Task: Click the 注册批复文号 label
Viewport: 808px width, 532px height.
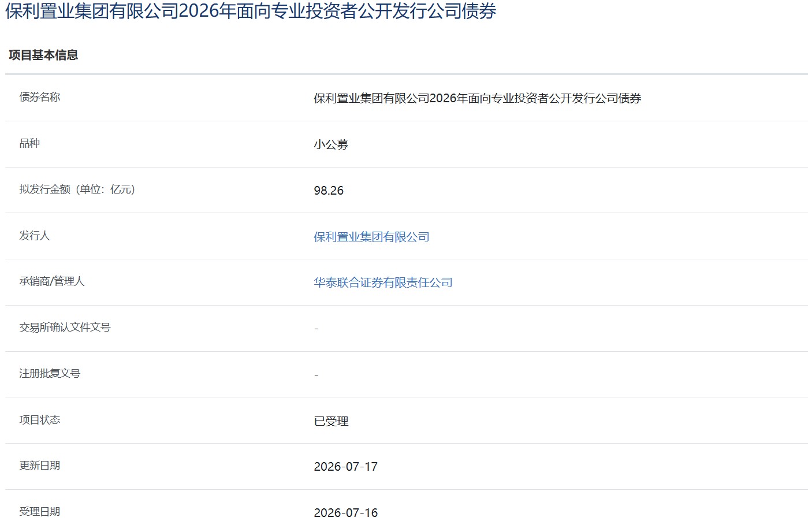Action: click(x=50, y=374)
